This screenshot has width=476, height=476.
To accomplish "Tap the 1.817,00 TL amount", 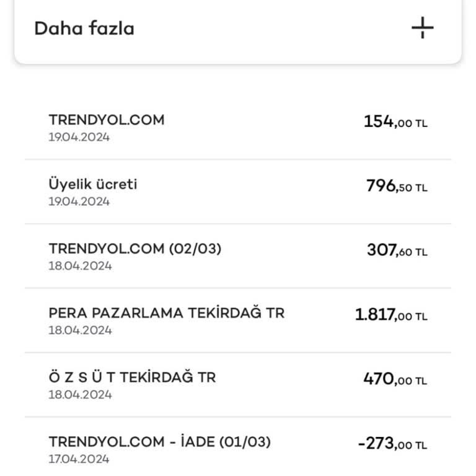I will [391, 315].
